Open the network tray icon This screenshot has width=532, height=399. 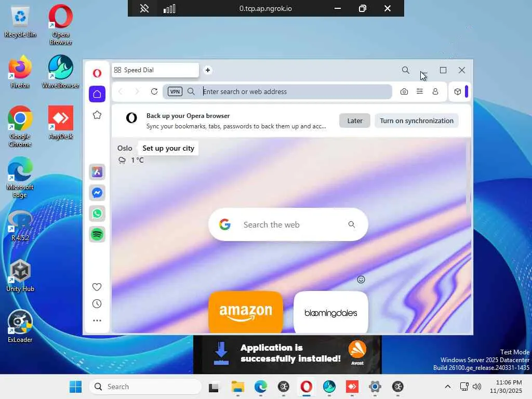click(x=464, y=387)
